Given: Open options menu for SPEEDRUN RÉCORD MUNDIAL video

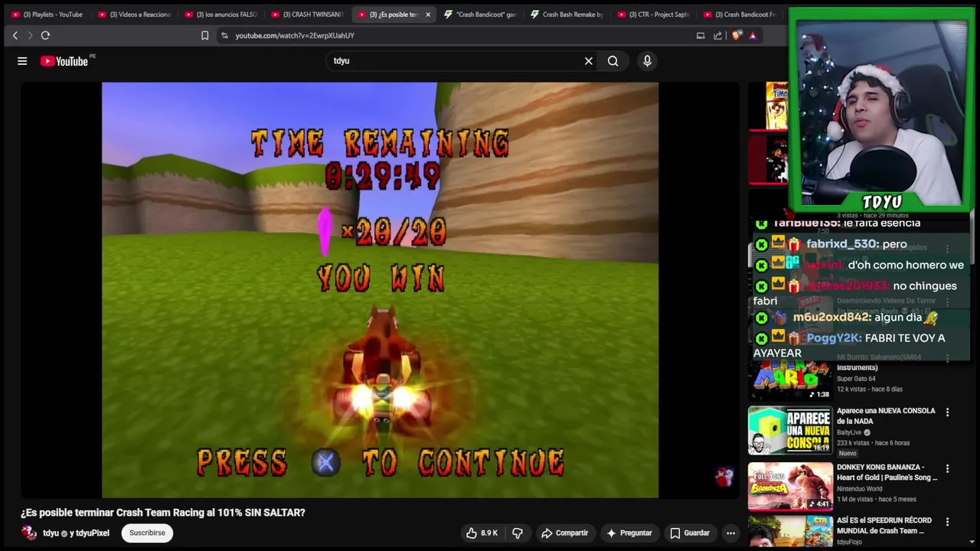Looking at the screenshot, I should 947,522.
